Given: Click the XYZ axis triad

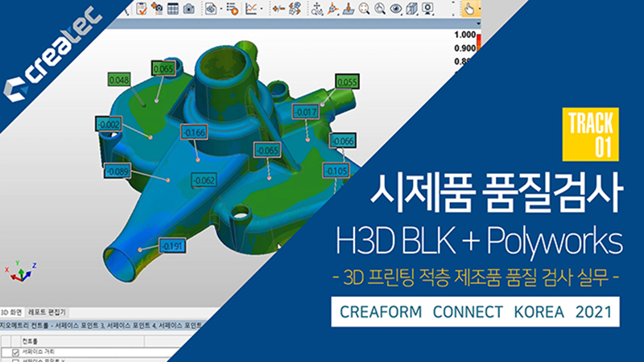Looking at the screenshot, I should 21,272.
